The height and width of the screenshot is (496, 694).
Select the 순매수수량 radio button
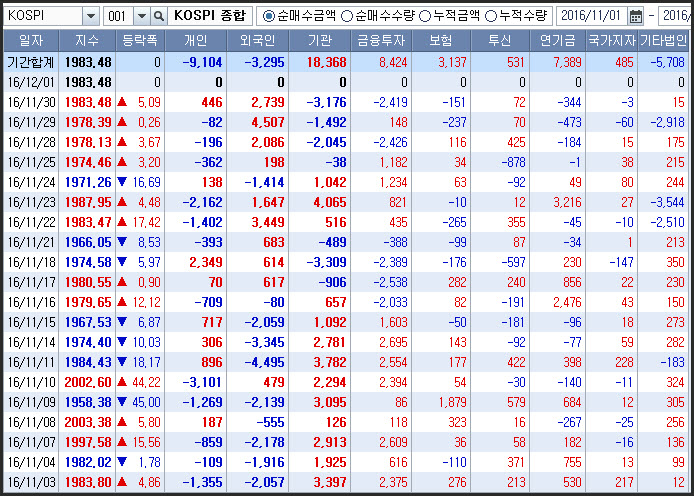tap(347, 16)
